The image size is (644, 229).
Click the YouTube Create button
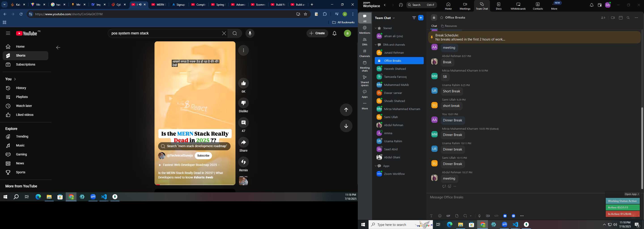pyautogui.click(x=317, y=33)
